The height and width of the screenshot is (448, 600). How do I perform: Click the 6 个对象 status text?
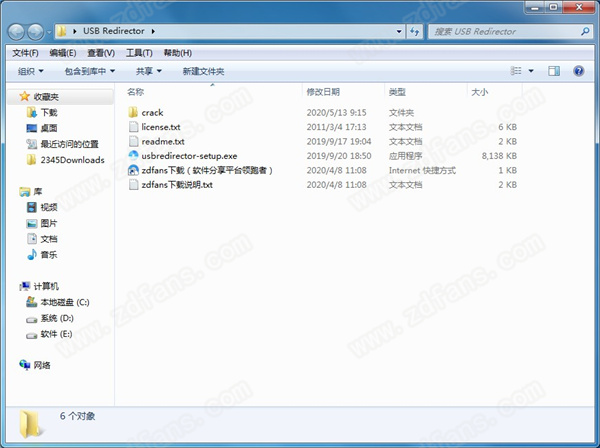click(78, 416)
